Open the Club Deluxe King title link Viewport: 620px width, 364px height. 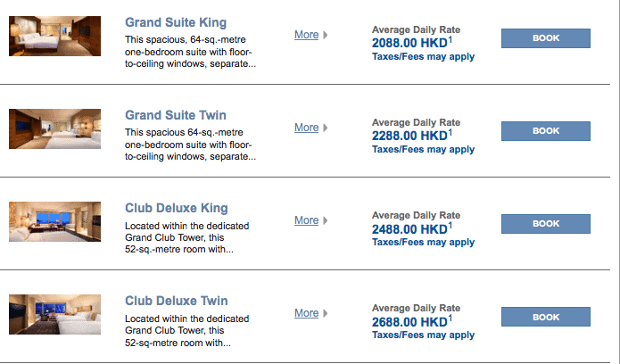(x=177, y=208)
